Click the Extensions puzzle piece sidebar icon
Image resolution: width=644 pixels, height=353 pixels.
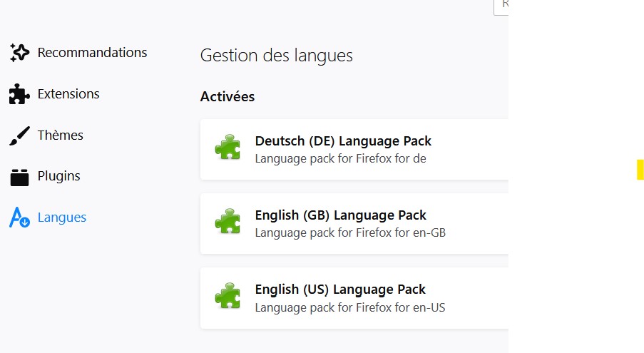tap(19, 94)
